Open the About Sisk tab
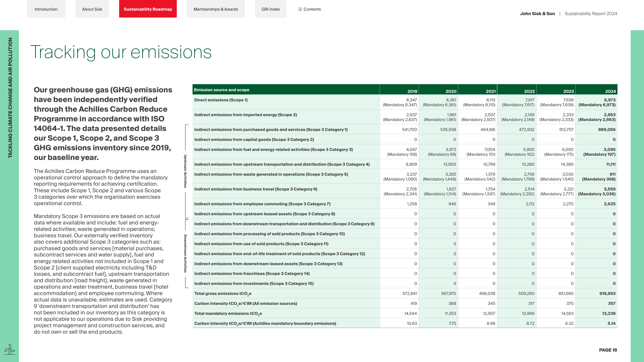The image size is (644, 362). coord(92,9)
